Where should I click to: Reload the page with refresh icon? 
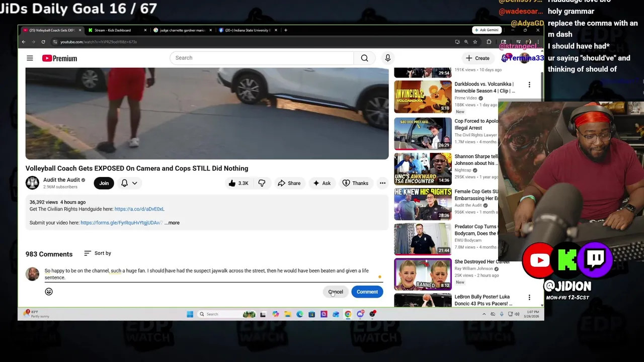43,42
